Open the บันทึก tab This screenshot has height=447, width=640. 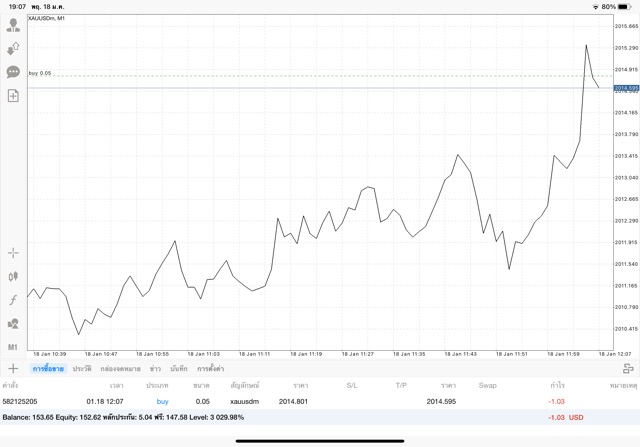point(179,369)
